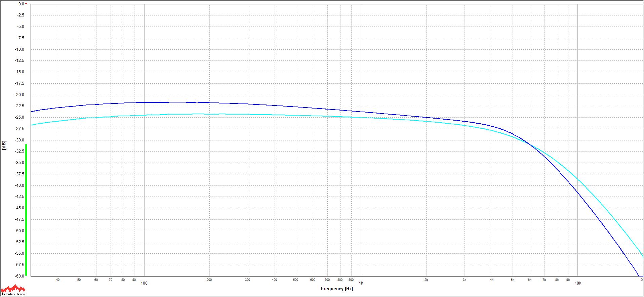Click the red peak marker beside 0.0
The image size is (644, 297).
(26, 4)
